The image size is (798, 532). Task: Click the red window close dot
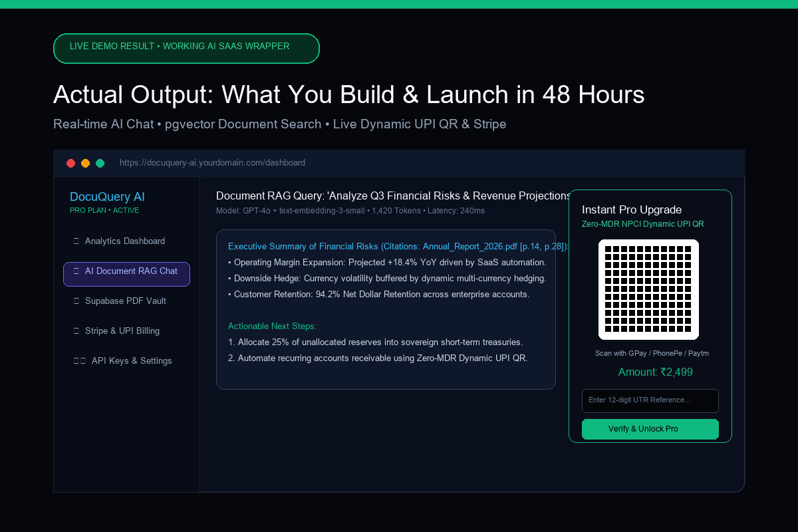71,163
